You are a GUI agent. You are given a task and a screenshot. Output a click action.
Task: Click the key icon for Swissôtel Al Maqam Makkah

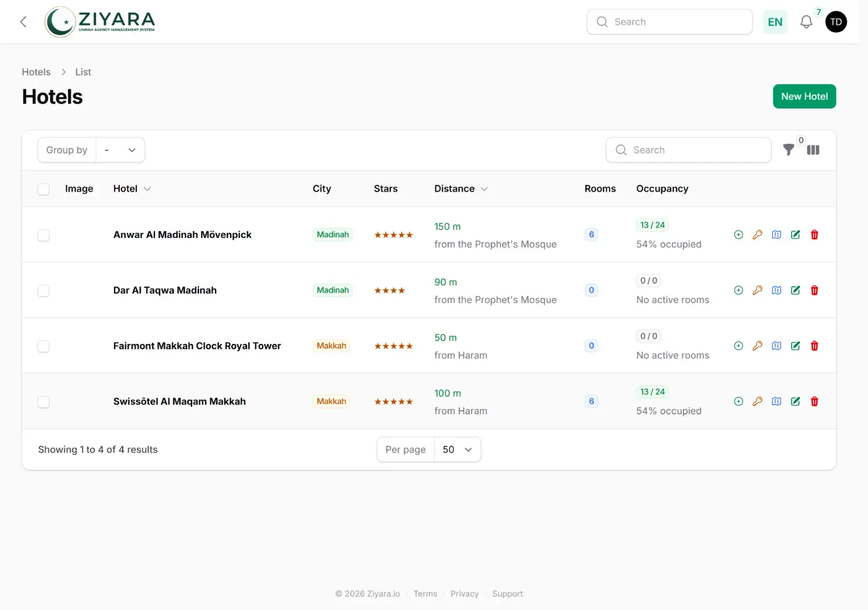[758, 402]
